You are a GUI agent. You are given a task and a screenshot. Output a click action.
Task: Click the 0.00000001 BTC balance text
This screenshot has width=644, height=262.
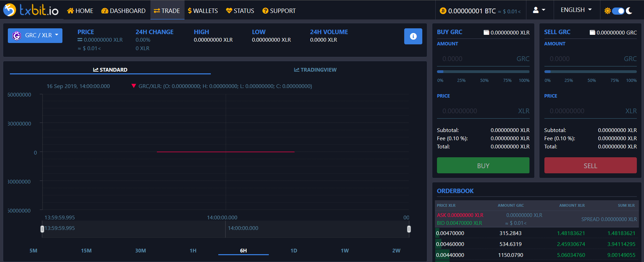click(x=472, y=11)
